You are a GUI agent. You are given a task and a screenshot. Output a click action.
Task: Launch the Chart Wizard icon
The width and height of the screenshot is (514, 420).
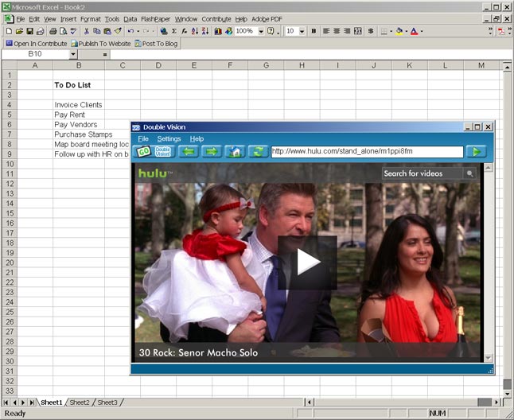coord(218,31)
